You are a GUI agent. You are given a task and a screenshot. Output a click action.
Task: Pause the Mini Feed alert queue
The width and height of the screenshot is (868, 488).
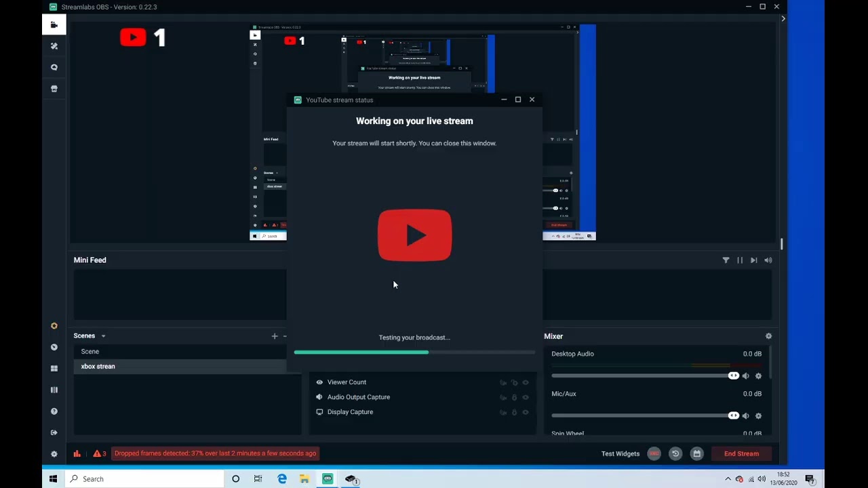pyautogui.click(x=740, y=260)
